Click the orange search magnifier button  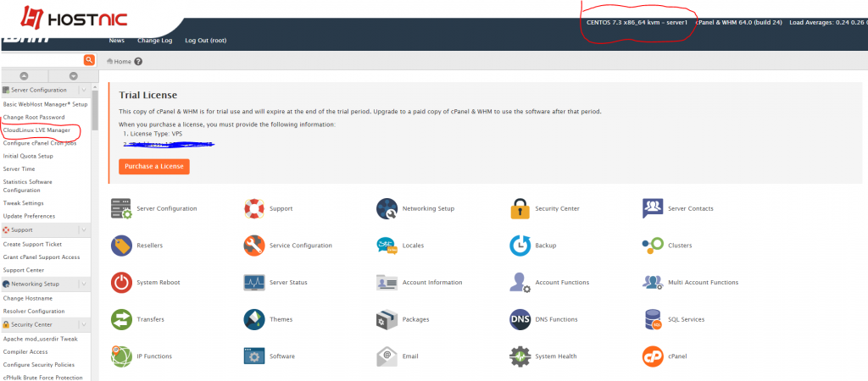click(88, 60)
